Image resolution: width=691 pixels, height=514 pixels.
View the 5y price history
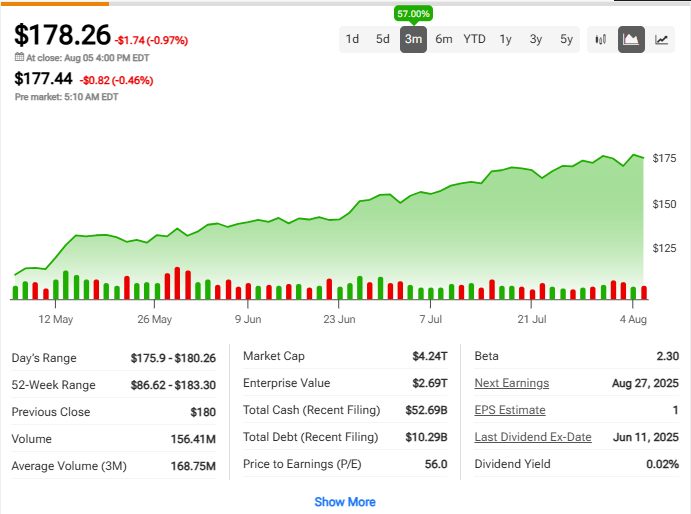click(x=567, y=39)
